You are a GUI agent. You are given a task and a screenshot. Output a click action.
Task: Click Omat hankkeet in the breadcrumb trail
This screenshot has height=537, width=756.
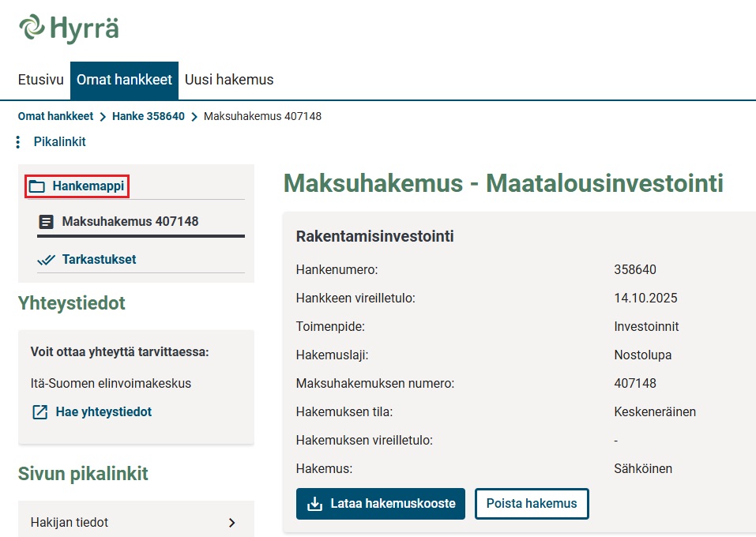(x=55, y=116)
